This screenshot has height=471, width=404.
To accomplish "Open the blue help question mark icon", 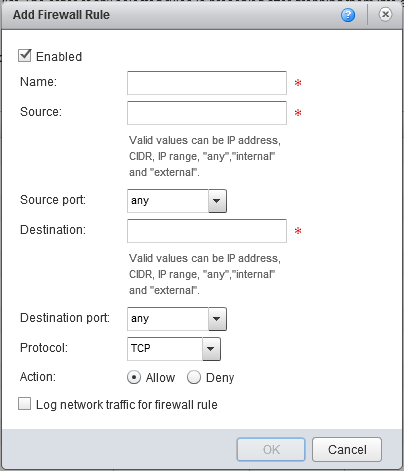I will tap(348, 15).
